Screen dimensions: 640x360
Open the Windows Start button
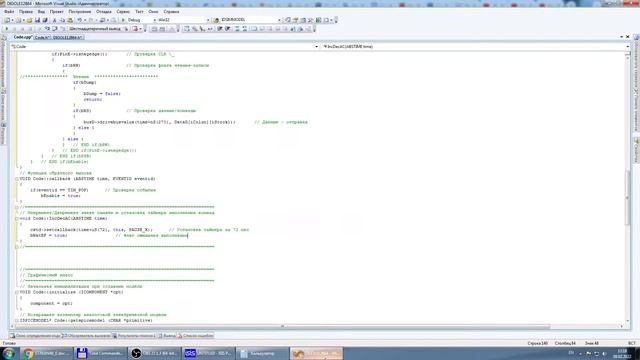9,353
